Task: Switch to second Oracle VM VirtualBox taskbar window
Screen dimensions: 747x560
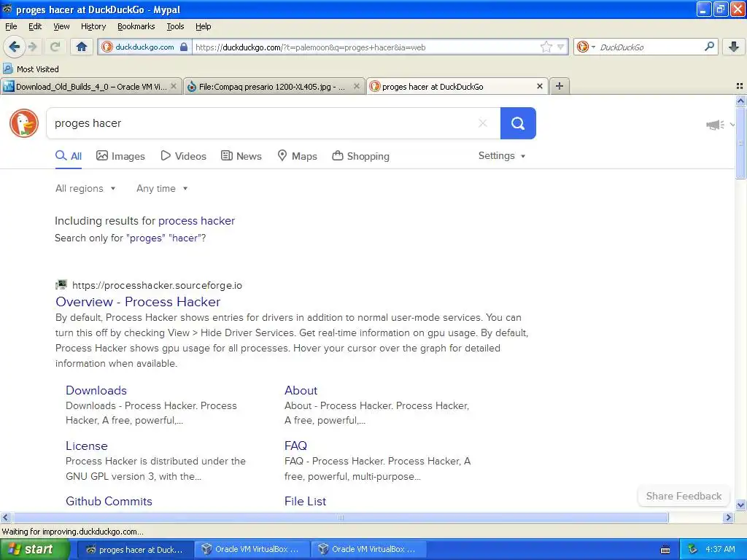Action: click(x=368, y=550)
